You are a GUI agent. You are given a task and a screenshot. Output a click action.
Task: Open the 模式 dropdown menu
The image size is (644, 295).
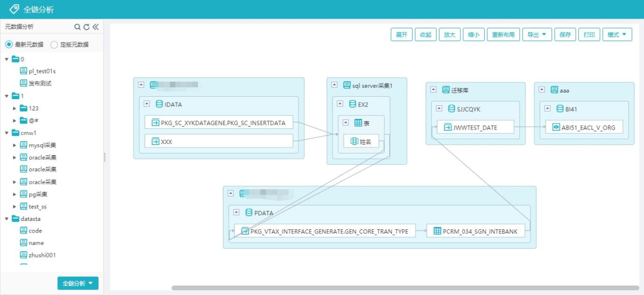(617, 35)
